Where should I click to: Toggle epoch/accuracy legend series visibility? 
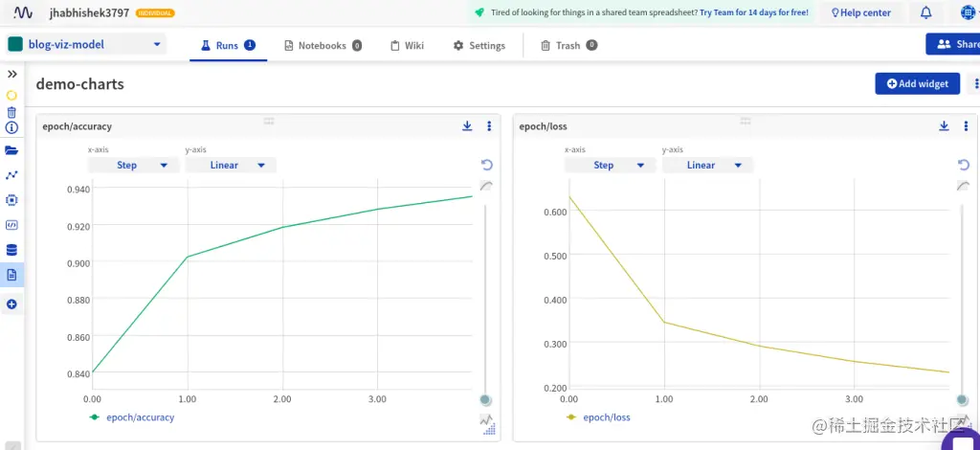pyautogui.click(x=132, y=417)
